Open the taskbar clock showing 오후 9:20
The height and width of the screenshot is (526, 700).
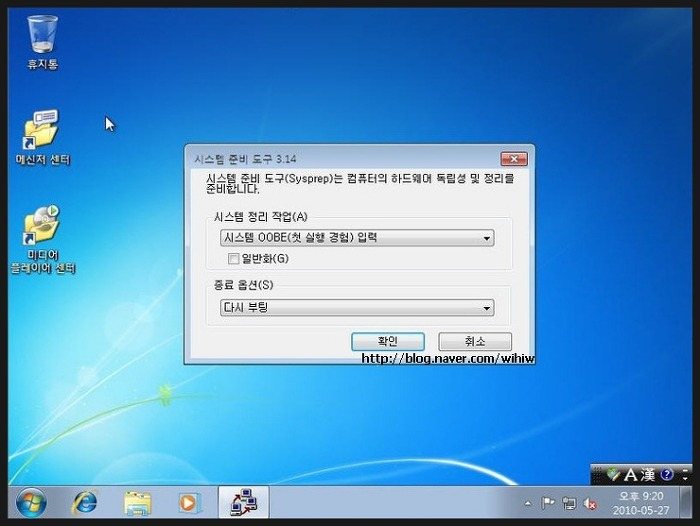tap(641, 503)
